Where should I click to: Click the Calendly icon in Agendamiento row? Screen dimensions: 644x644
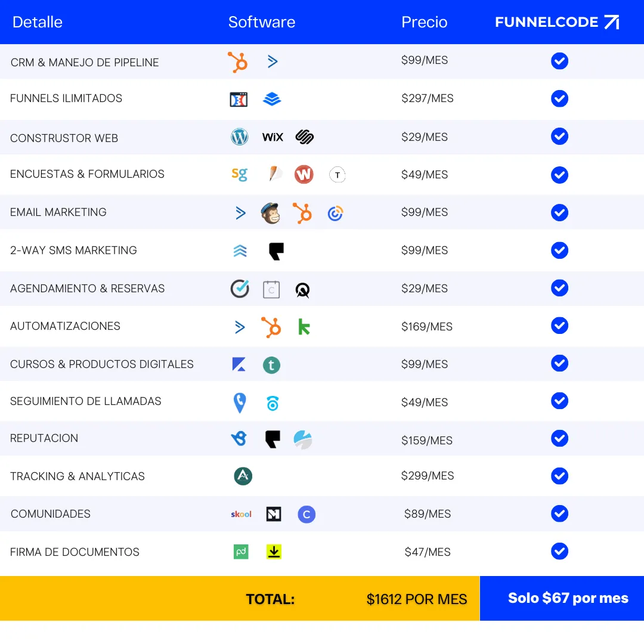click(240, 289)
